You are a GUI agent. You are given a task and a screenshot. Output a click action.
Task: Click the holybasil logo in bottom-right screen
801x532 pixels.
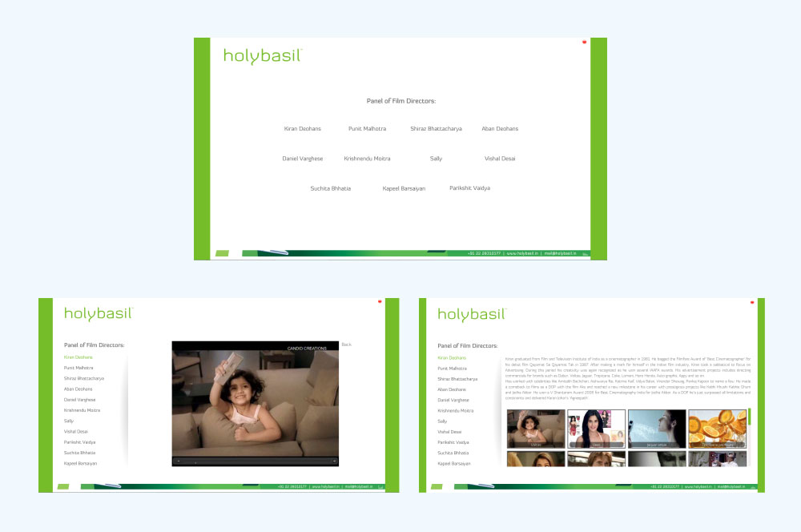point(472,314)
